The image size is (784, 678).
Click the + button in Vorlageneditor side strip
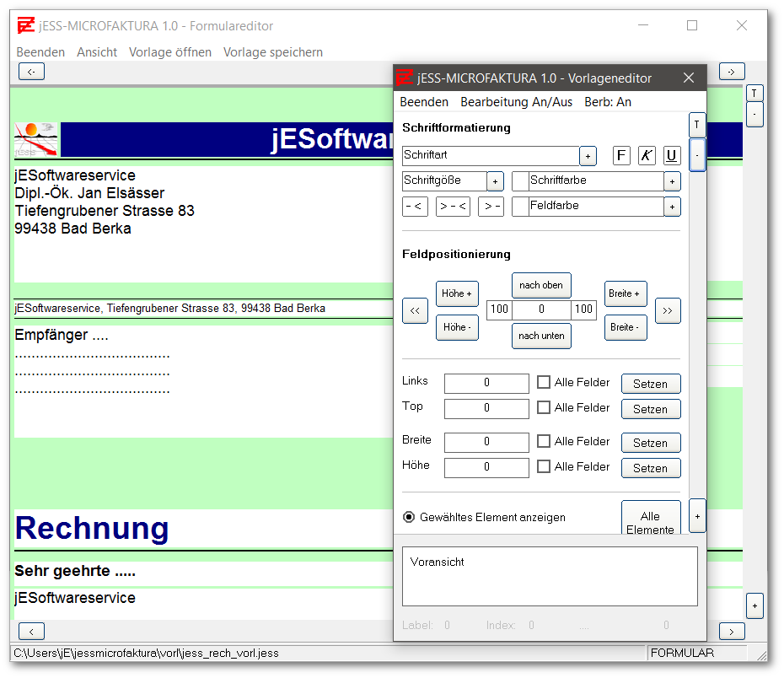coord(697,515)
